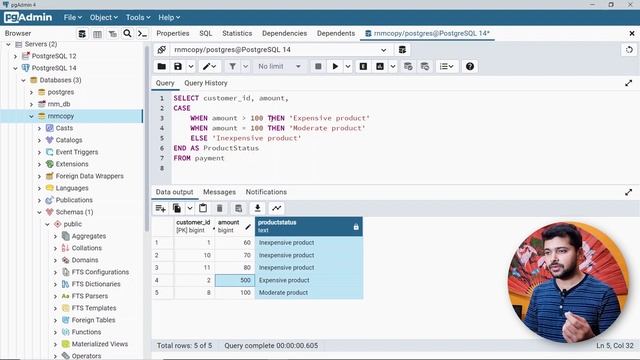Switch to the SQL tab

click(206, 33)
